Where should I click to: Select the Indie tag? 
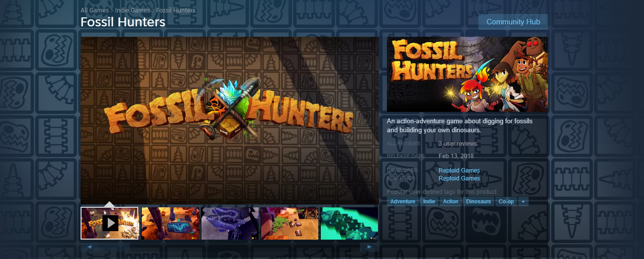pyautogui.click(x=429, y=201)
